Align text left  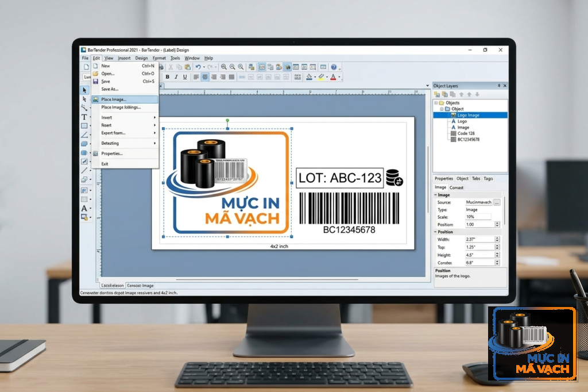coord(196,77)
